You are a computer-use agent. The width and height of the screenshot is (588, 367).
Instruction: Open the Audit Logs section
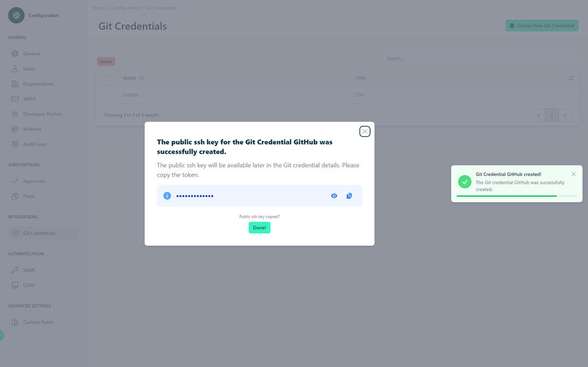coord(15,144)
